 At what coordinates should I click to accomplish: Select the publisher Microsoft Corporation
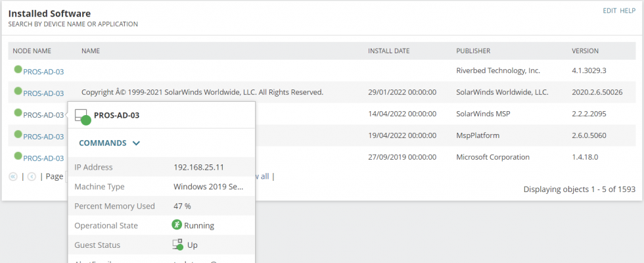pyautogui.click(x=493, y=157)
